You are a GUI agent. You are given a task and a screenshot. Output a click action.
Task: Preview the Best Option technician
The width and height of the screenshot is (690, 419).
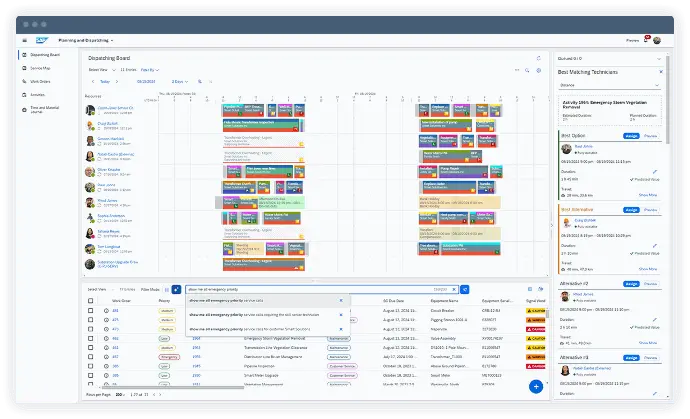650,136
